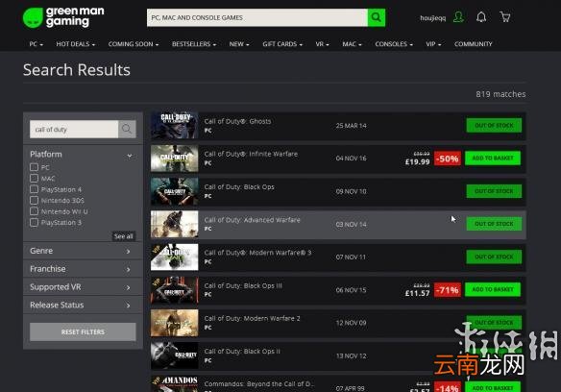
Task: Focus the top PC, Mac and console games search field
Action: (x=257, y=17)
